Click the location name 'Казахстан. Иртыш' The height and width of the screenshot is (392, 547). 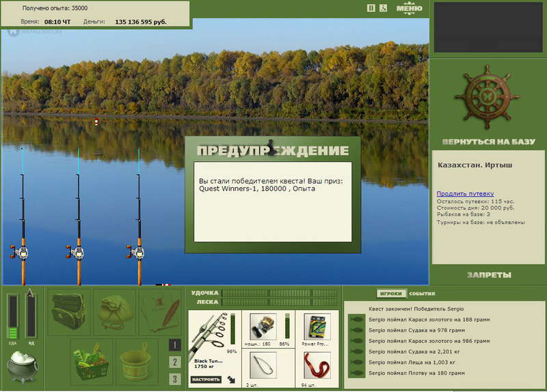[x=475, y=165]
